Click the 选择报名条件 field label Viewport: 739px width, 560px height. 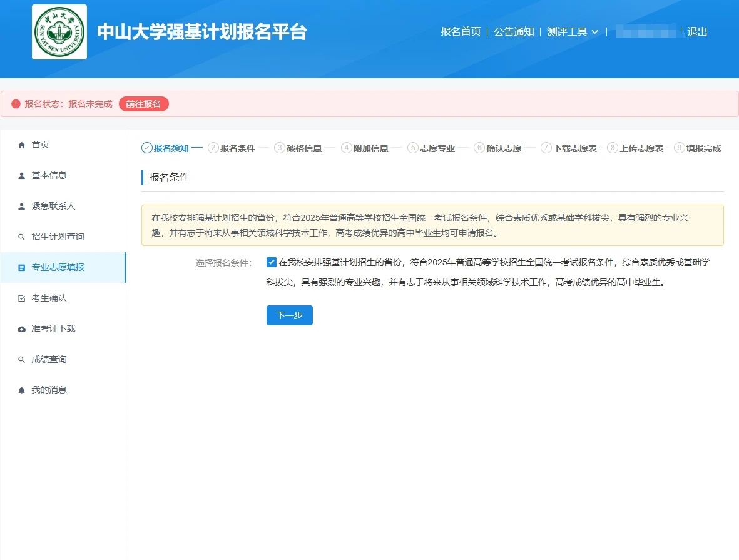coord(224,263)
